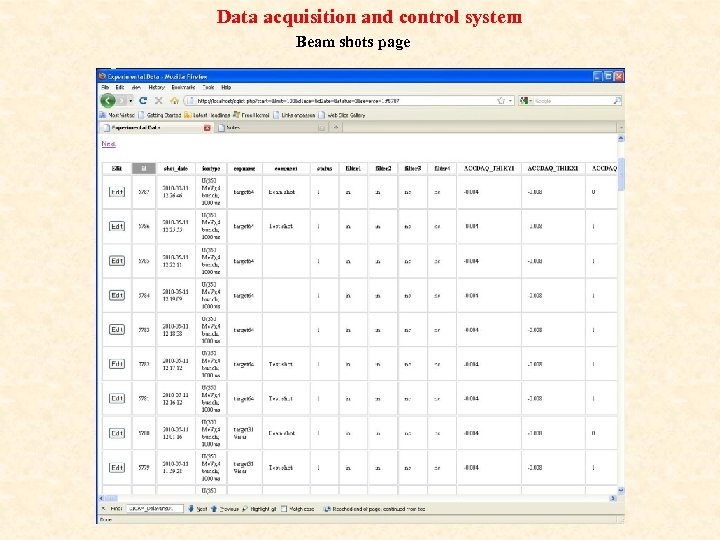Click Edit button for shot at 12:26:46
The width and height of the screenshot is (720, 540).
pos(117,192)
